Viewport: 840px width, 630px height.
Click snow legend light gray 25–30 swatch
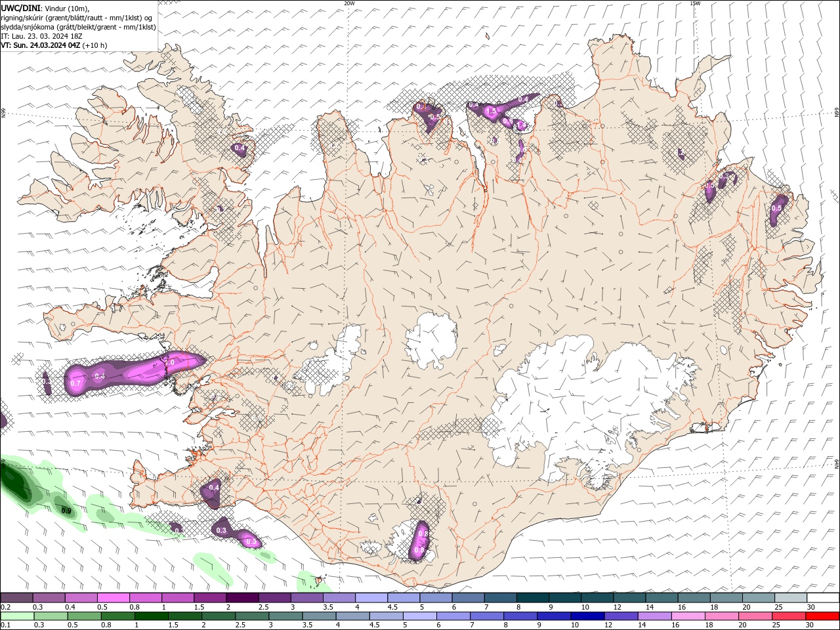pyautogui.click(x=791, y=598)
